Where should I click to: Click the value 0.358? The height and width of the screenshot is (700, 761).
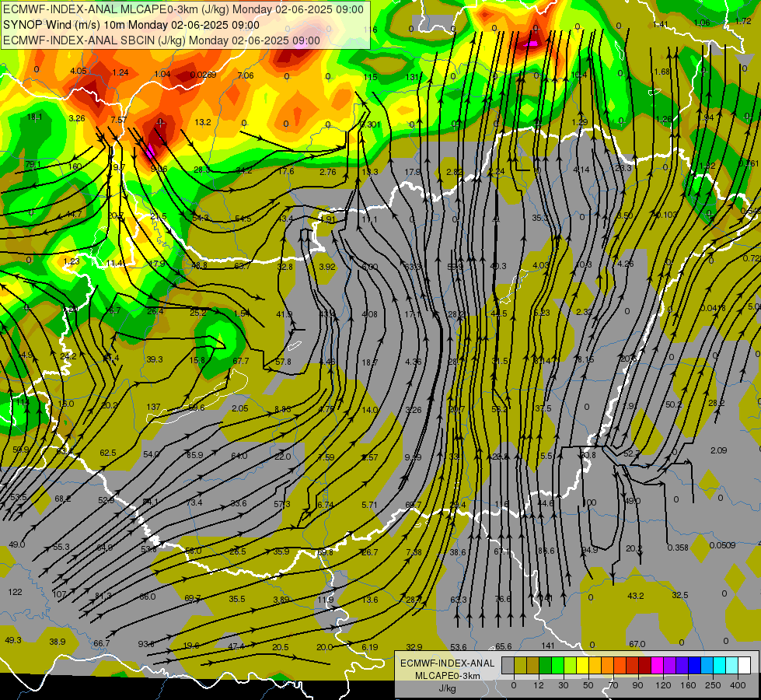678,548
